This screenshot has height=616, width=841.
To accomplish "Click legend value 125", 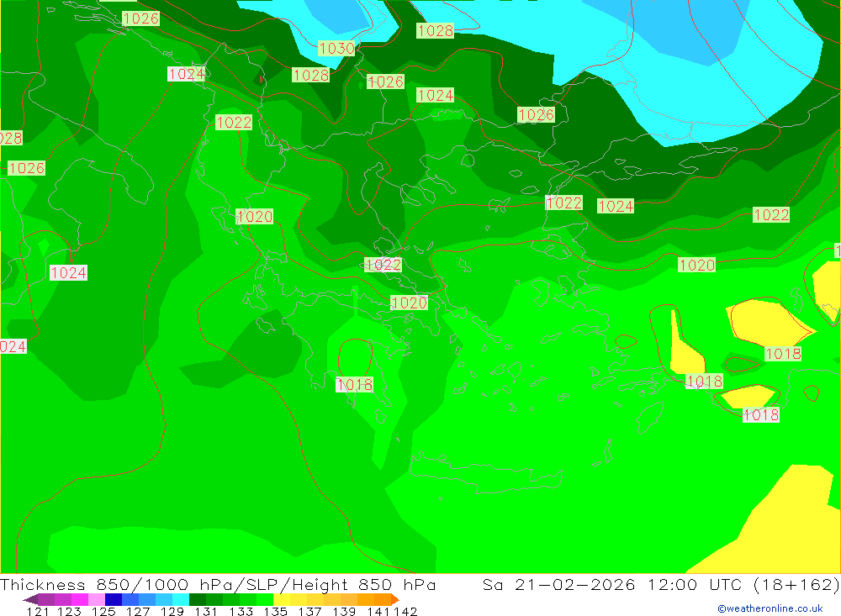I will coord(103,611).
